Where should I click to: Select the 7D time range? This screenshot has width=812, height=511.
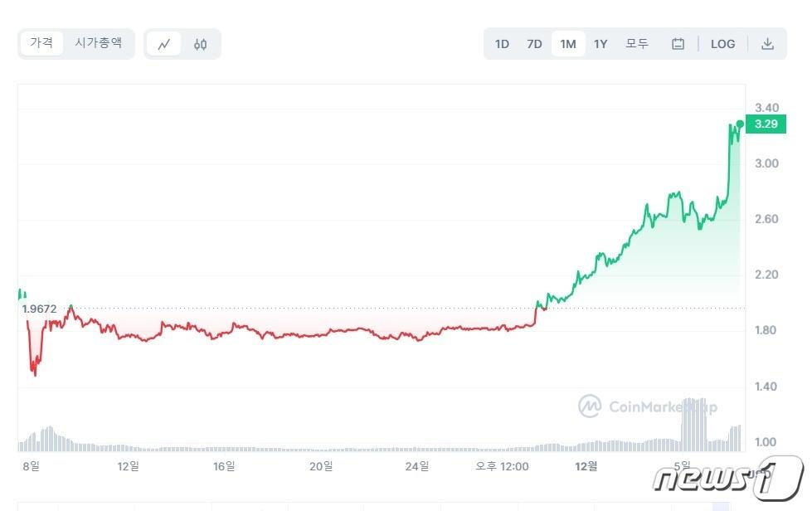click(x=534, y=44)
